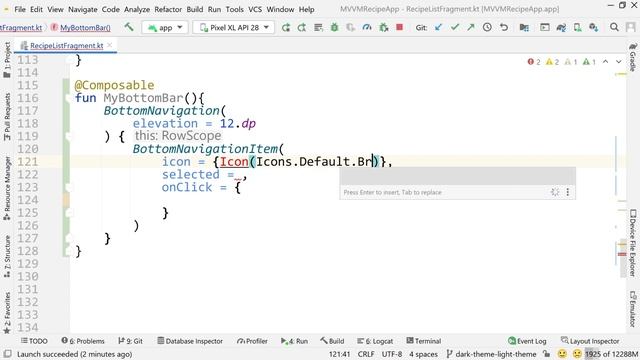Click line column indicator 121:41
640x360 pixels.
(340, 354)
